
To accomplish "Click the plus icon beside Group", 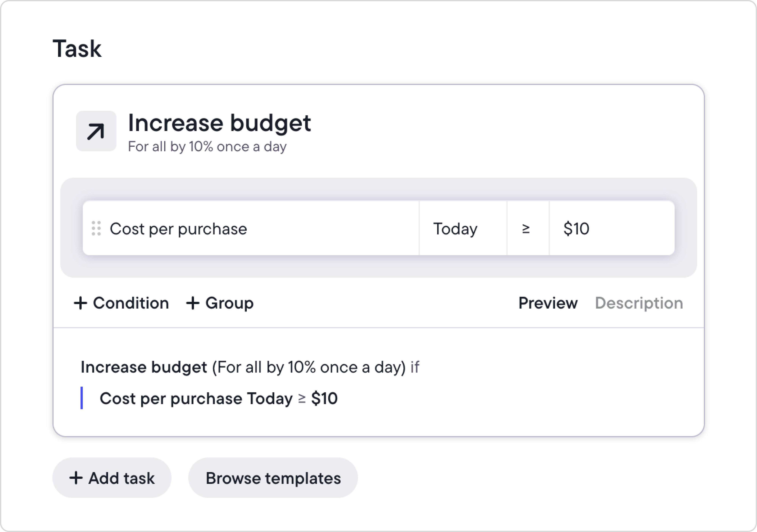I will click(x=193, y=303).
